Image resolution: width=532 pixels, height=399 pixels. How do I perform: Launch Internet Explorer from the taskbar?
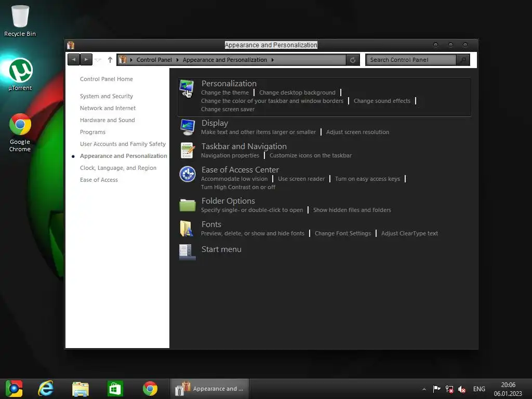coord(46,389)
